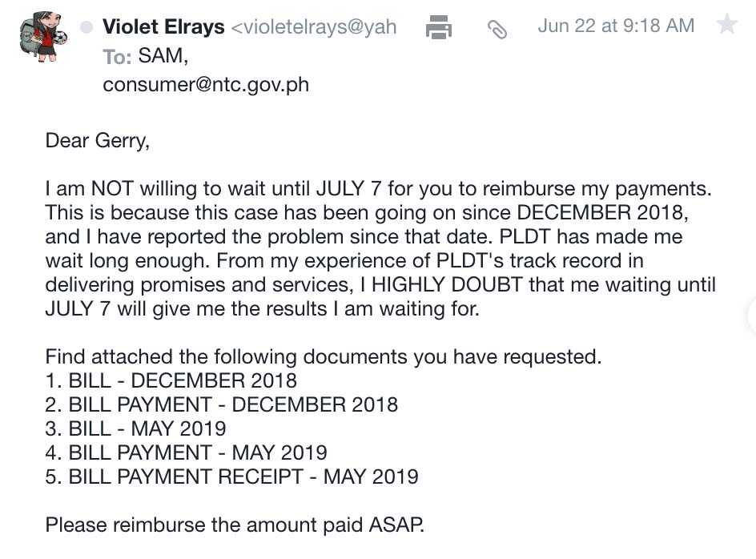Select the sender's violetelrays email address
Image resolution: width=756 pixels, height=559 pixels.
tap(314, 27)
